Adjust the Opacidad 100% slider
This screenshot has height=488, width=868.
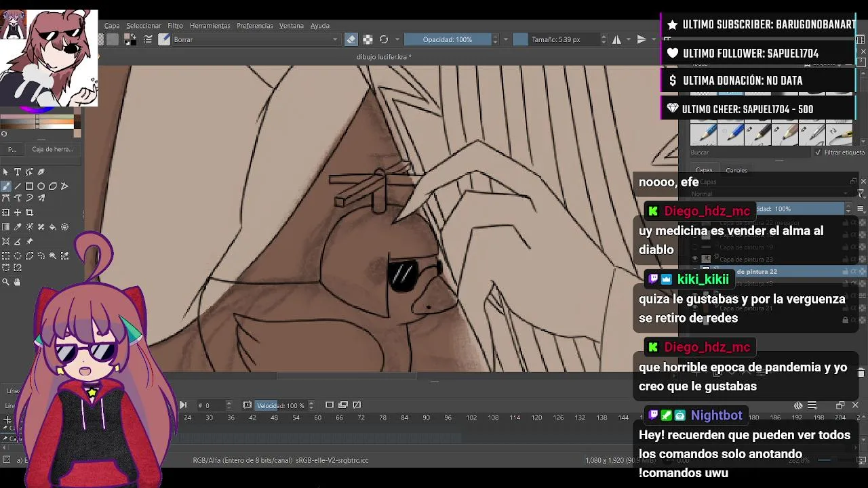448,39
